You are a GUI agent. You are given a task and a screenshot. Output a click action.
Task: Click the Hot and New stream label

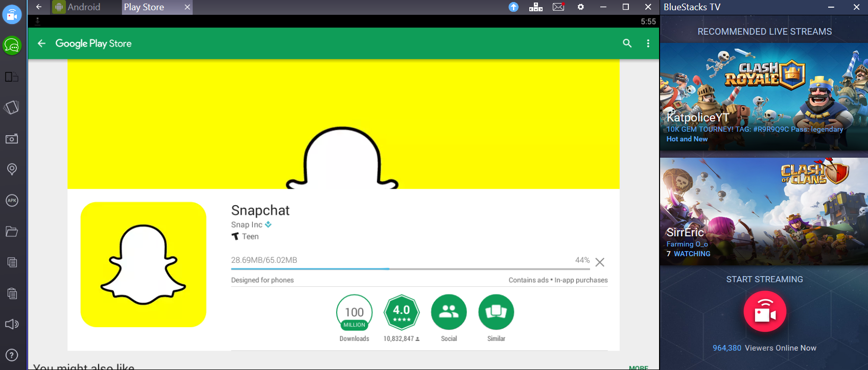687,139
